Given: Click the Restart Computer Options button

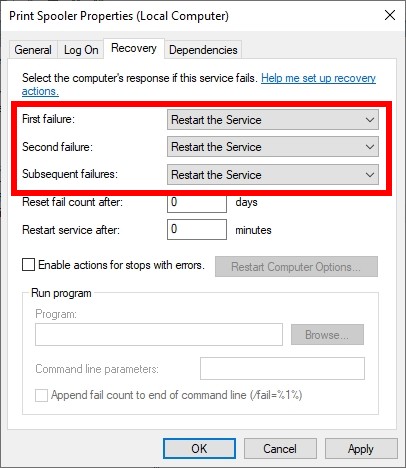Looking at the screenshot, I should tap(296, 267).
